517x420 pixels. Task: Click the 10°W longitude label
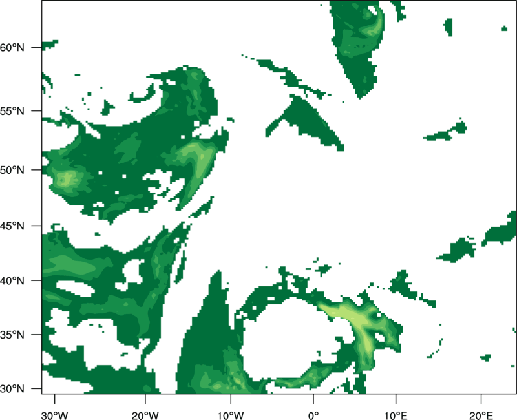pos(231,415)
